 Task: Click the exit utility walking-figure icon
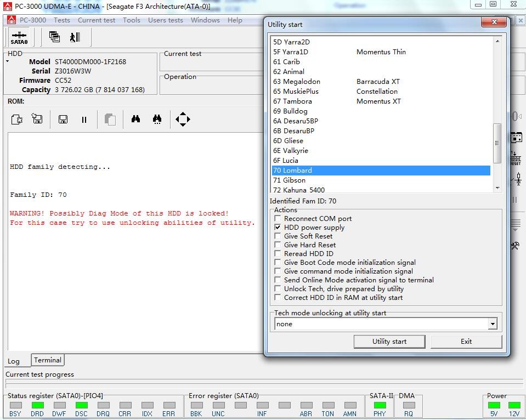75,37
